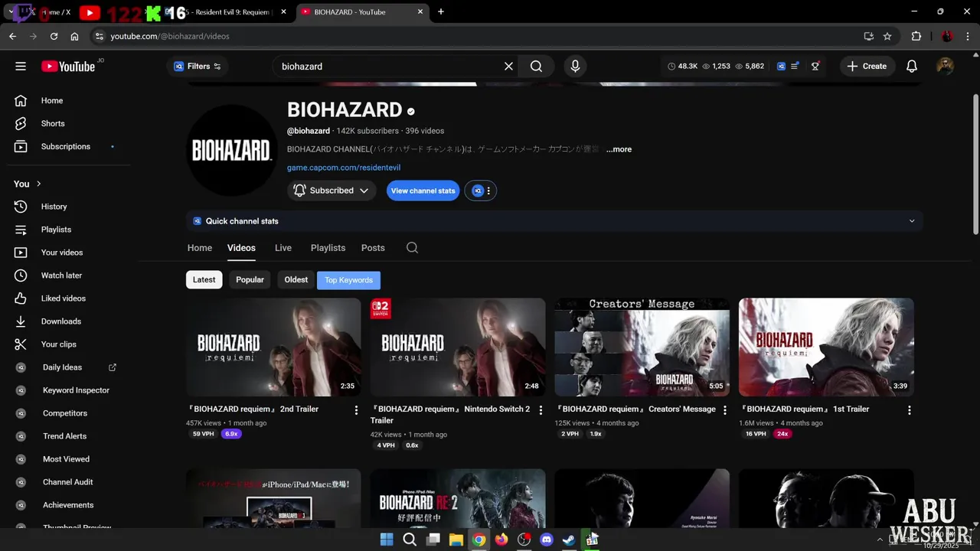
Task: Click the voice search microphone
Action: (x=575, y=67)
